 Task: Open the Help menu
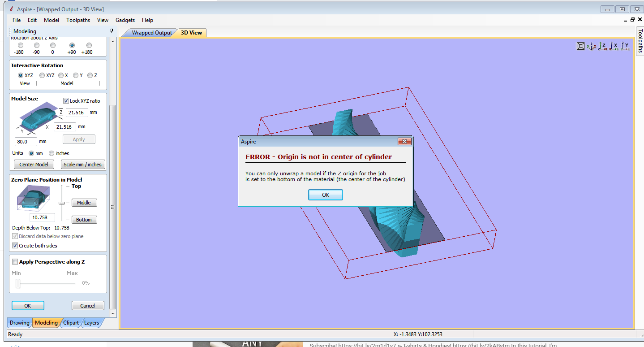click(147, 20)
